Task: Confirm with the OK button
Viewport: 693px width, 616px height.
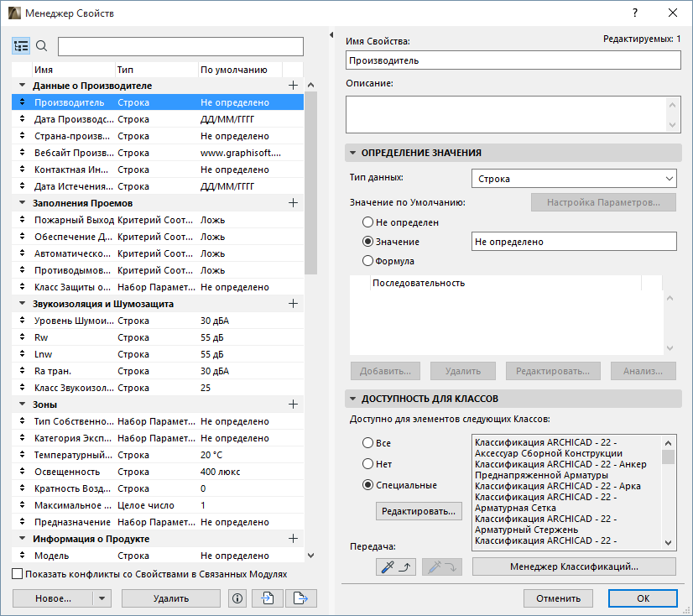Action: [x=643, y=598]
